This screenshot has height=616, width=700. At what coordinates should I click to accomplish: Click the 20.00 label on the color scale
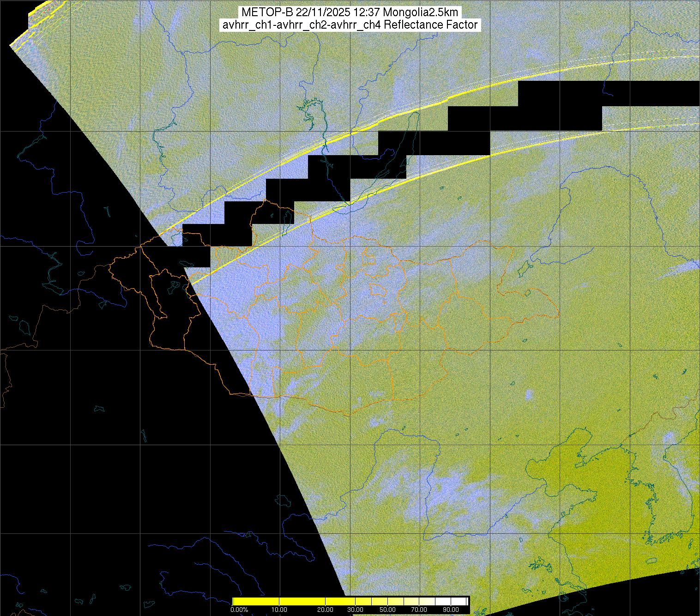click(326, 610)
